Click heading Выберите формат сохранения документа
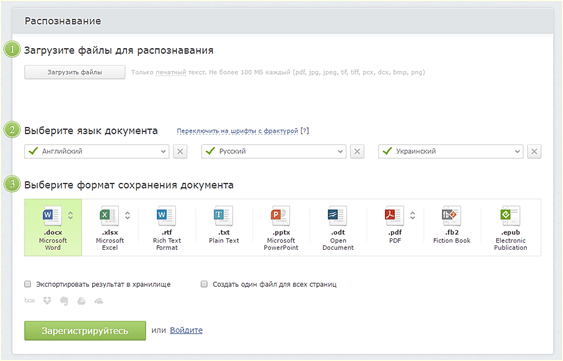The image size is (563, 361). click(x=129, y=185)
